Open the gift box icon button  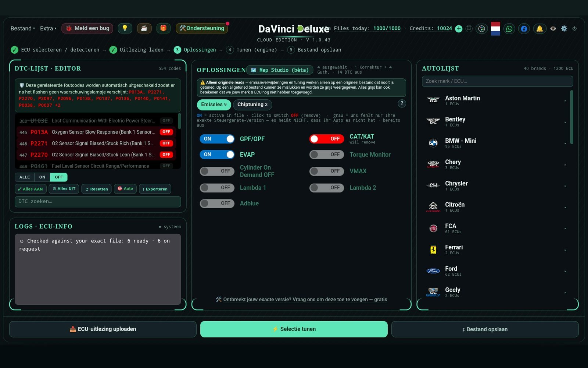pyautogui.click(x=164, y=28)
